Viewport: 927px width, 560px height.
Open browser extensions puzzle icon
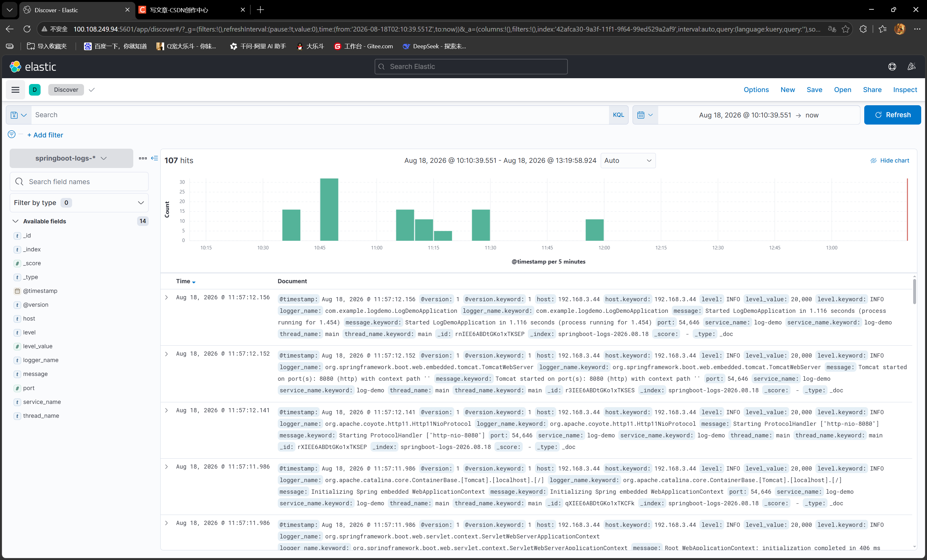pos(863,29)
